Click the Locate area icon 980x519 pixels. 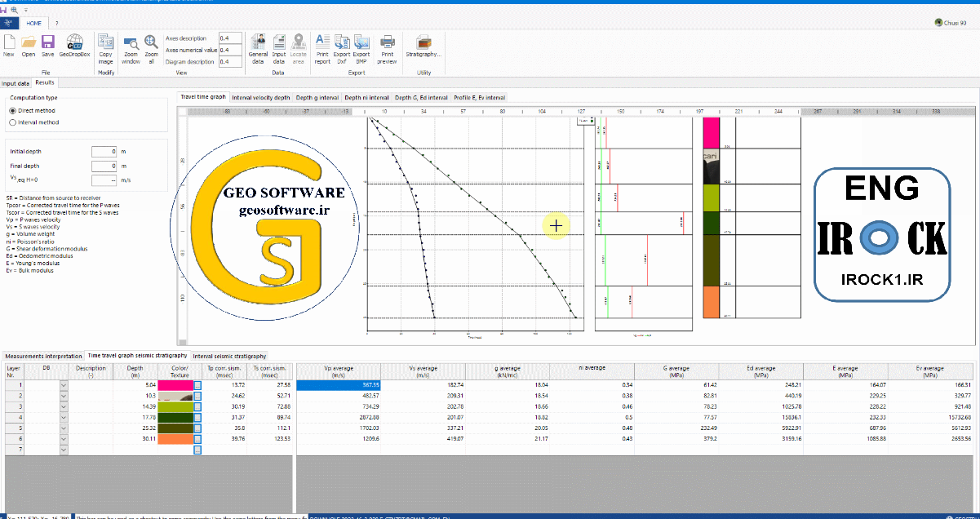click(299, 48)
